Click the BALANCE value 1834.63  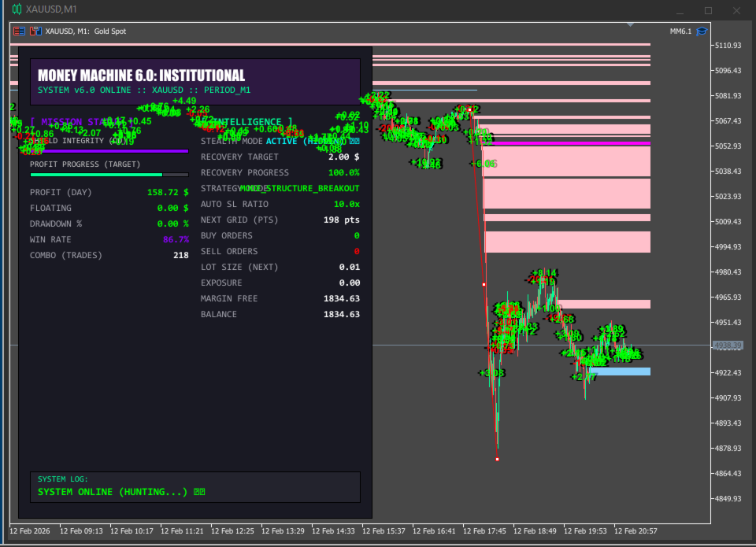(x=341, y=314)
